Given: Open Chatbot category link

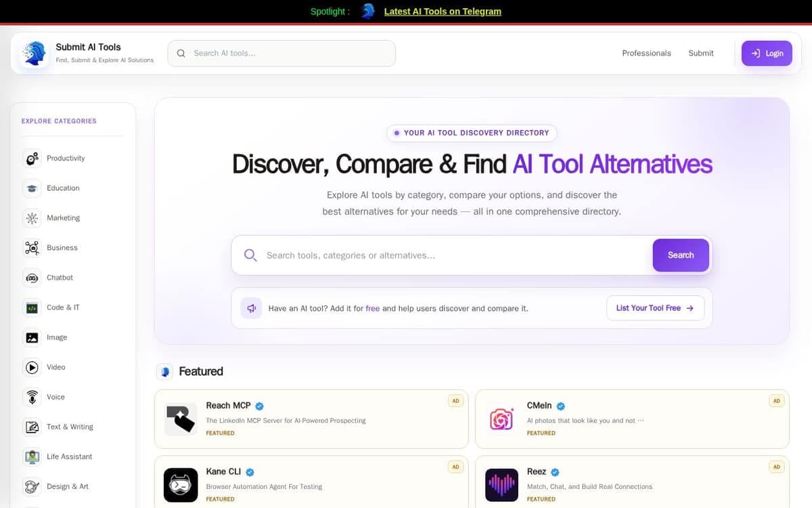Looking at the screenshot, I should pyautogui.click(x=60, y=278).
